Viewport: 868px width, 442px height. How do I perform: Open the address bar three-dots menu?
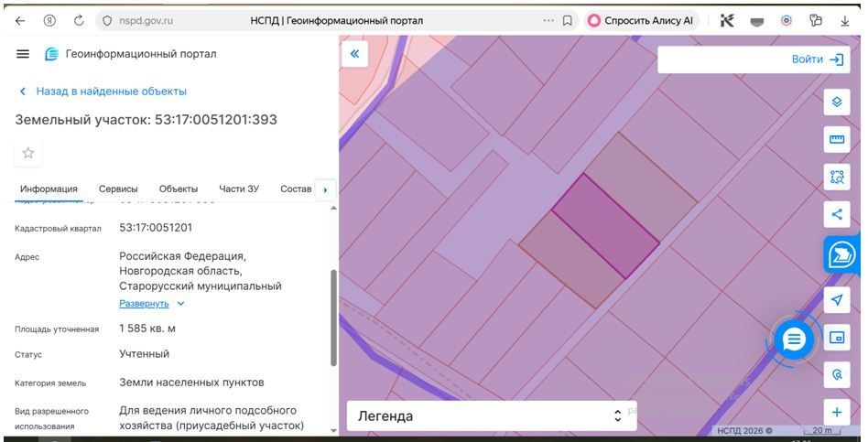548,21
